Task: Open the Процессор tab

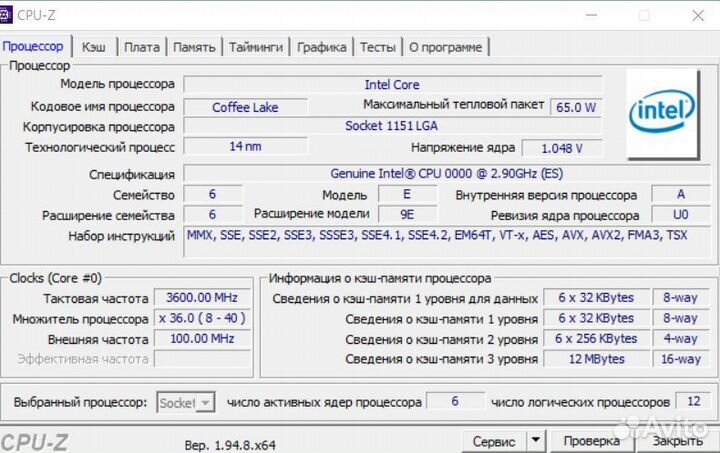Action: (x=33, y=46)
